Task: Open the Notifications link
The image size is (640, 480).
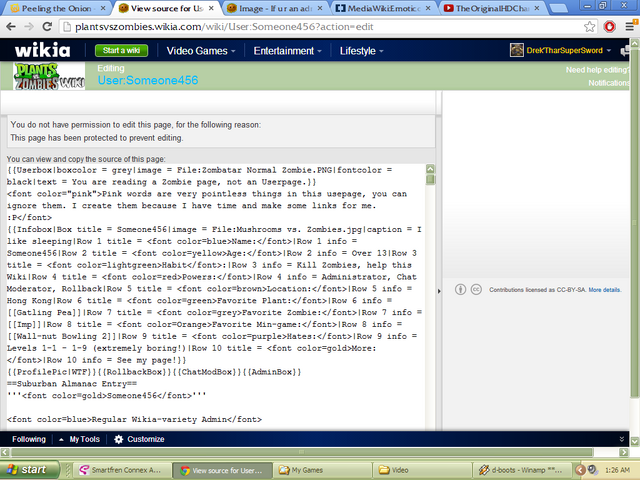Action: [x=609, y=83]
